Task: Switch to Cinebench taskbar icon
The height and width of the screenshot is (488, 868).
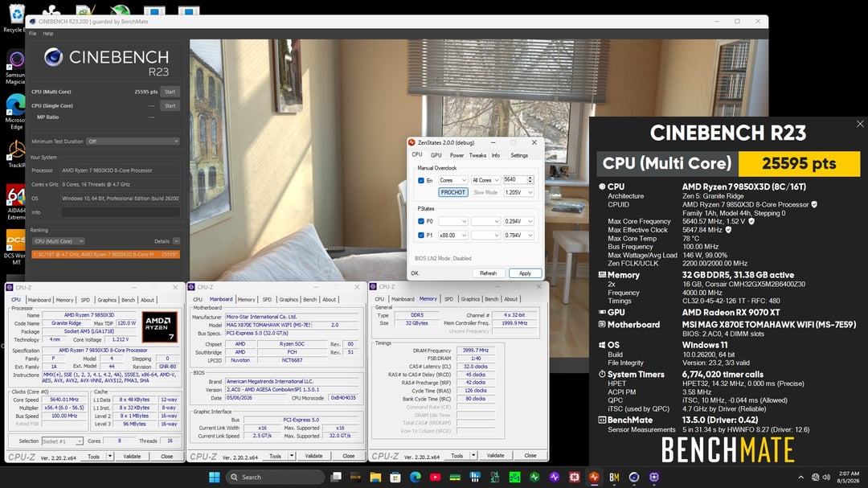Action: [634, 477]
